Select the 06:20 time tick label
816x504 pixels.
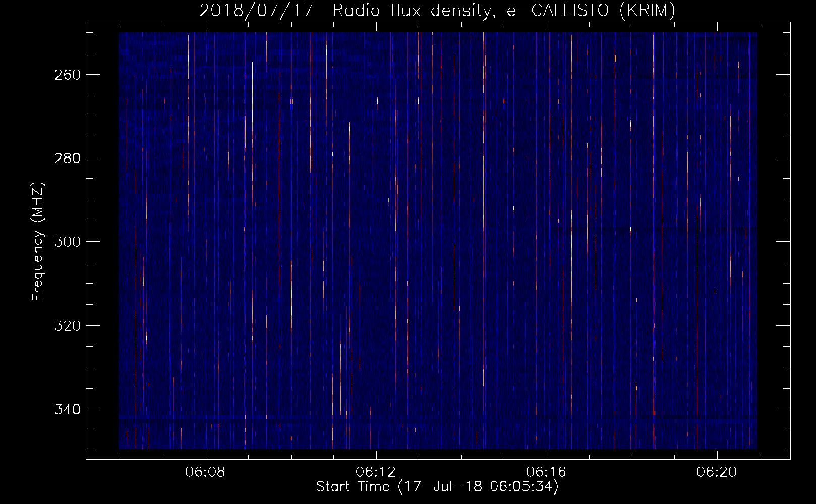click(717, 472)
